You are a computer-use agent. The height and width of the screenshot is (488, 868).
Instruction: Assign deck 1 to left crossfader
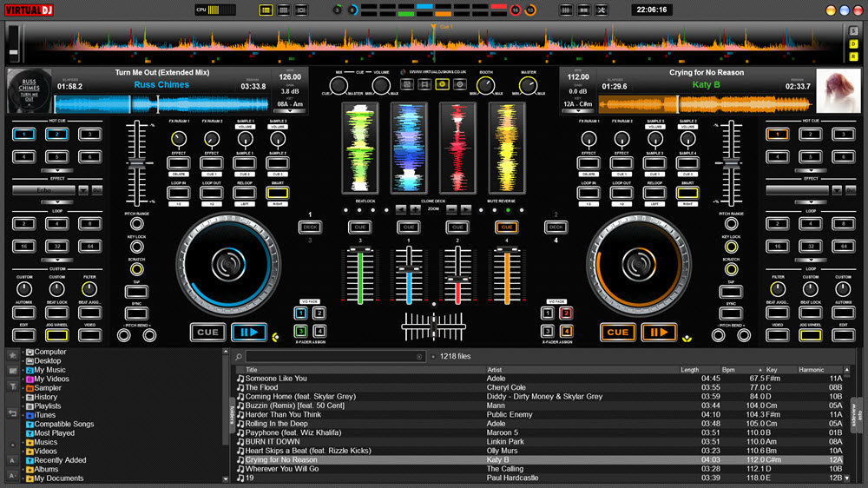[x=300, y=313]
